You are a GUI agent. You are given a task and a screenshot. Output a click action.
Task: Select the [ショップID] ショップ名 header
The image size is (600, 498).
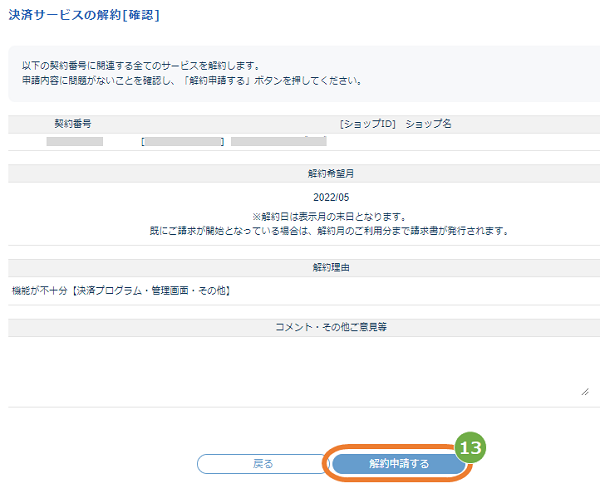[396, 124]
